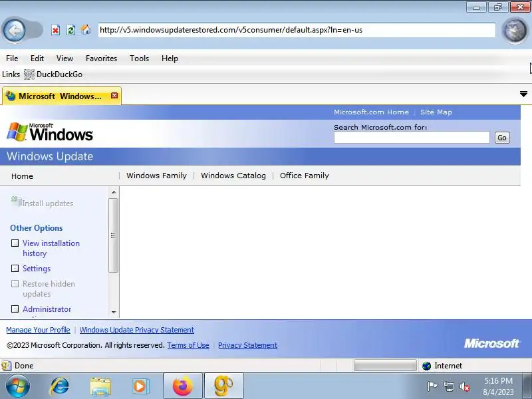Image resolution: width=532 pixels, height=399 pixels.
Task: Open the Tools menu
Action: pyautogui.click(x=140, y=59)
